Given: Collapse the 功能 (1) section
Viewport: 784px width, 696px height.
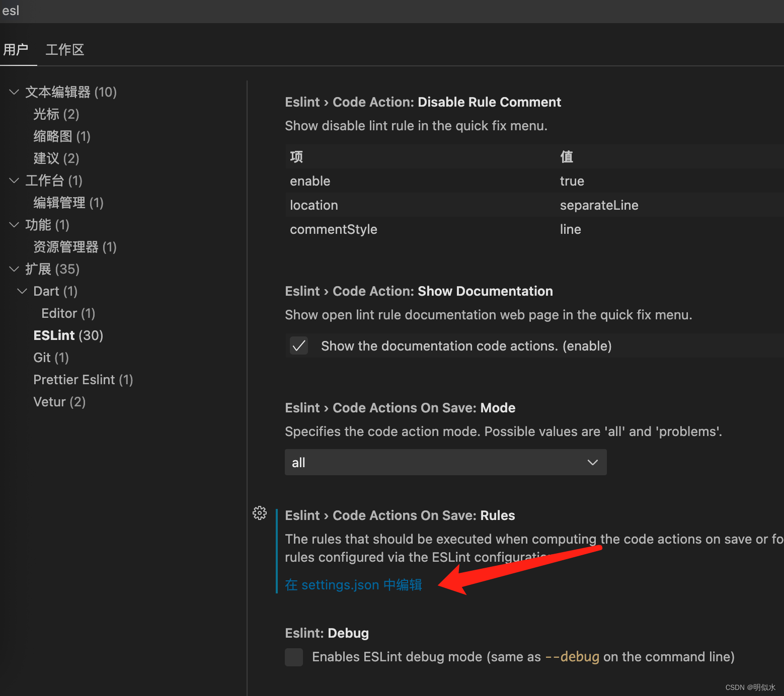Looking at the screenshot, I should (14, 225).
